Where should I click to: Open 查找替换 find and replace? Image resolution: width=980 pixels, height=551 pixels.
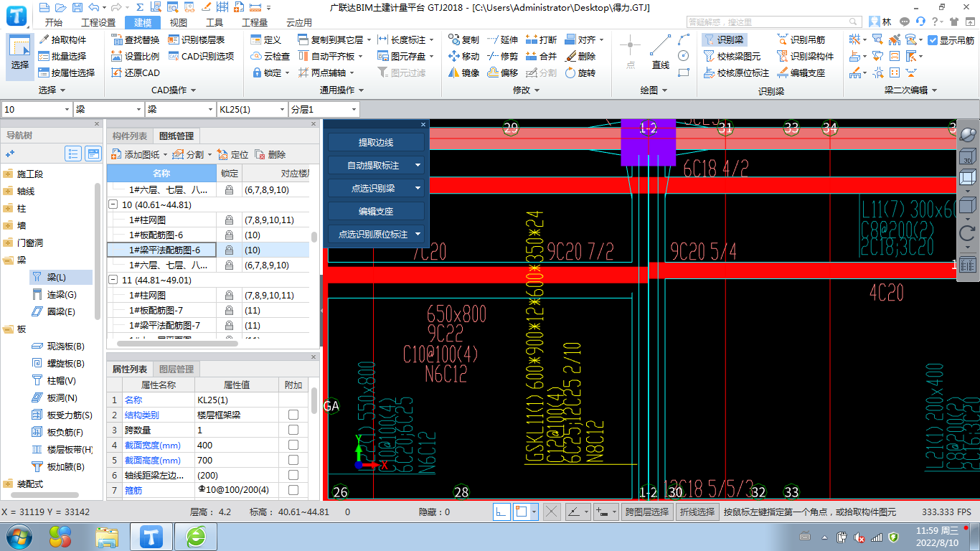point(136,40)
